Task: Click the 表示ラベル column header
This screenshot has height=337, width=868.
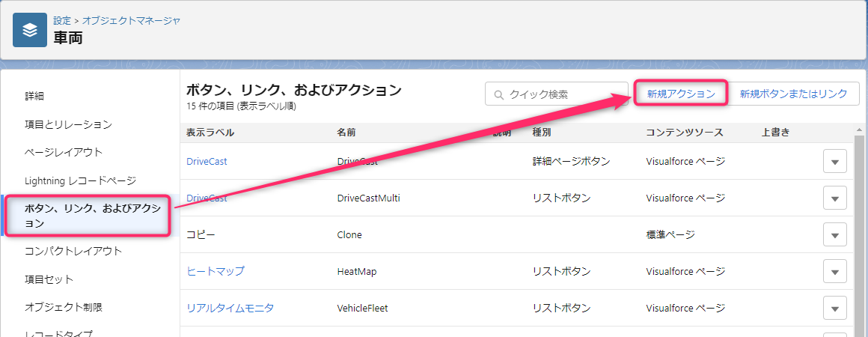Action: click(210, 133)
